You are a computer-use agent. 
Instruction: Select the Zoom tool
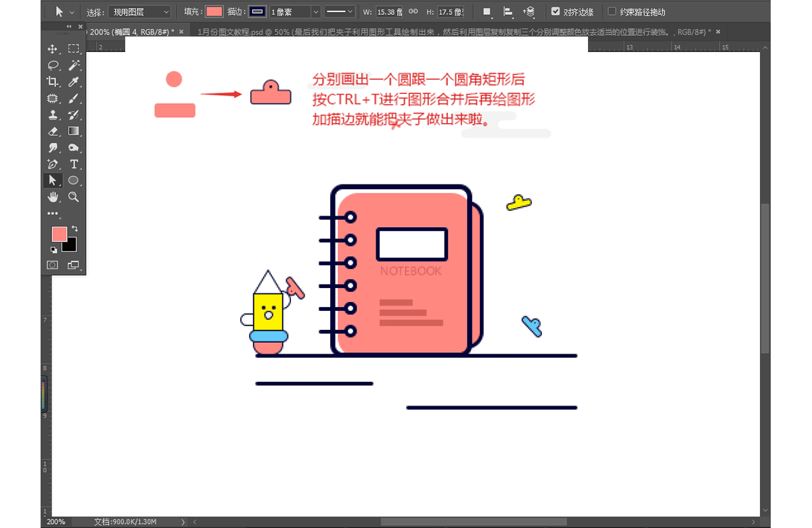pyautogui.click(x=74, y=195)
